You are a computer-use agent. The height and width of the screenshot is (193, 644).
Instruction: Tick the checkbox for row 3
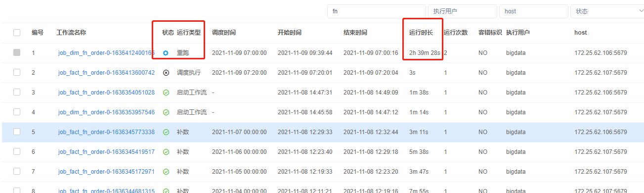17,92
